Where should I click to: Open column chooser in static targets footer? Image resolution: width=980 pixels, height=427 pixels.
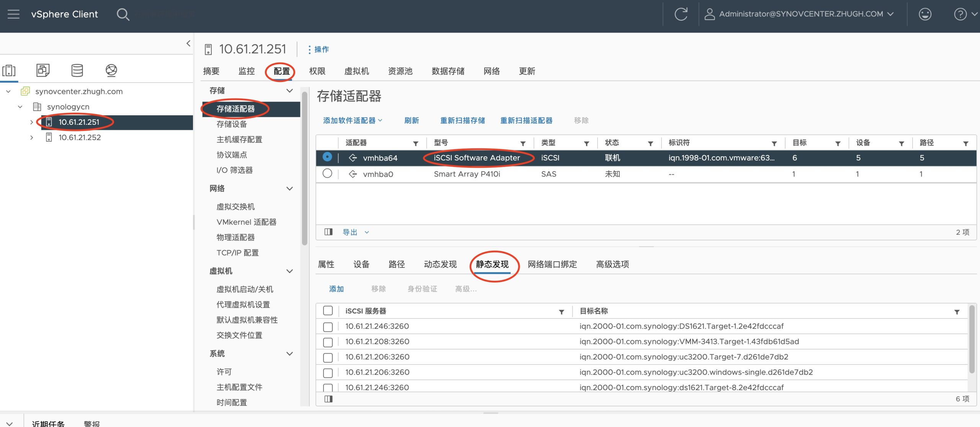(328, 399)
